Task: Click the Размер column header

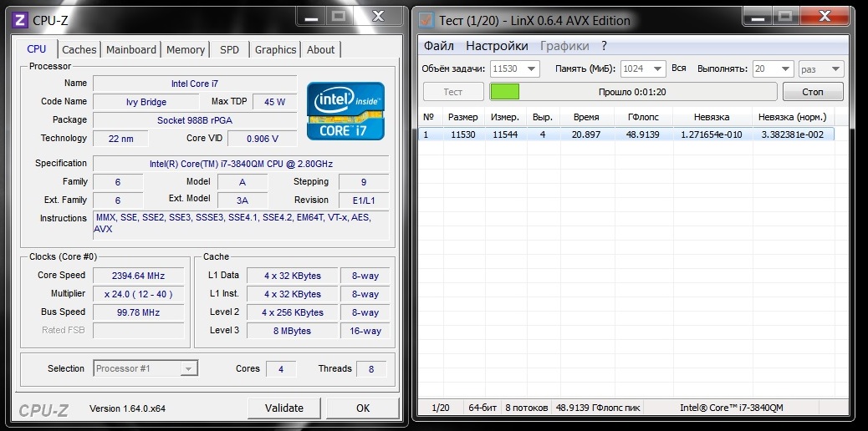Action: 462,117
